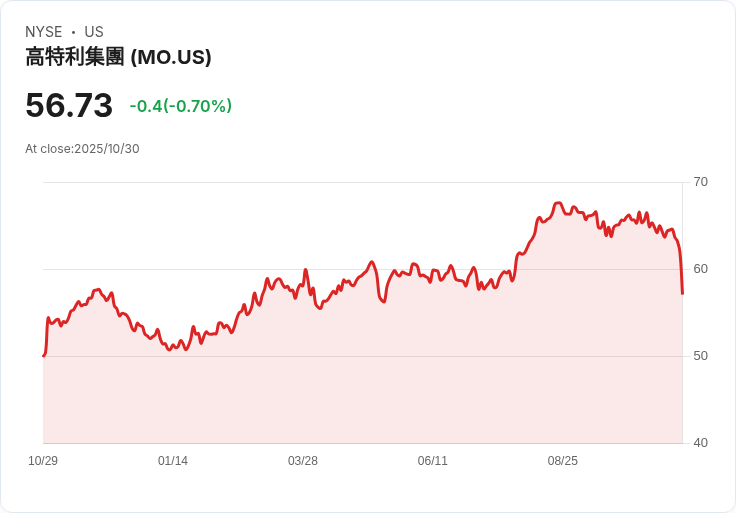The image size is (736, 513).
Task: Click the final endpoint of the price line
Action: 682,293
